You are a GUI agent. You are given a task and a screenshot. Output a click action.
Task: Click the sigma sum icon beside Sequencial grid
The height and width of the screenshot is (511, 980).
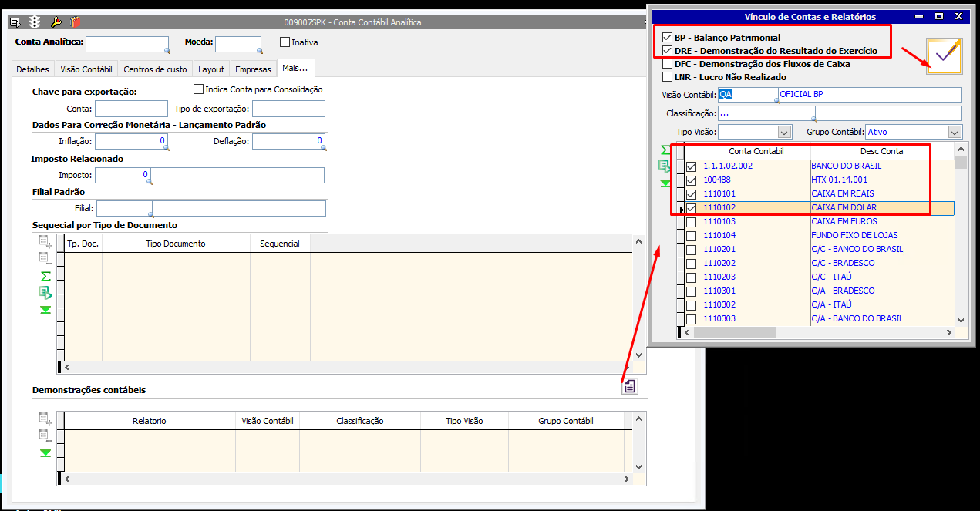click(x=45, y=276)
